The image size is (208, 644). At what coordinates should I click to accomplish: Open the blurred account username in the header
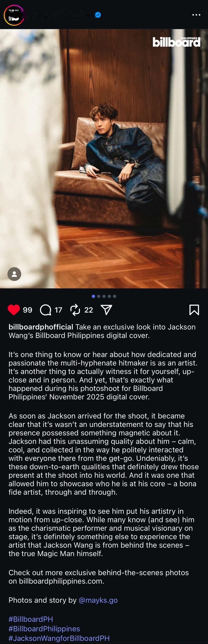tap(60, 15)
